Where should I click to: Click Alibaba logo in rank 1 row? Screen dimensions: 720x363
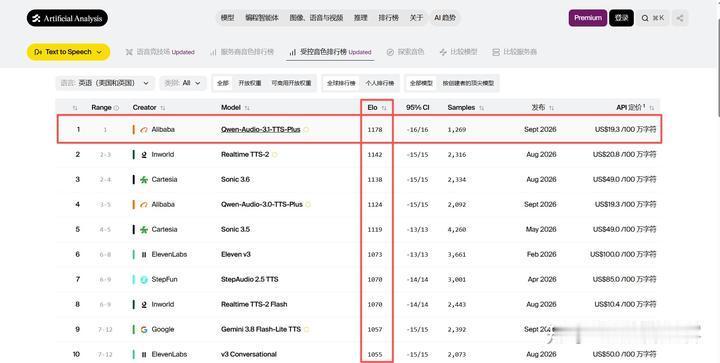click(144, 130)
